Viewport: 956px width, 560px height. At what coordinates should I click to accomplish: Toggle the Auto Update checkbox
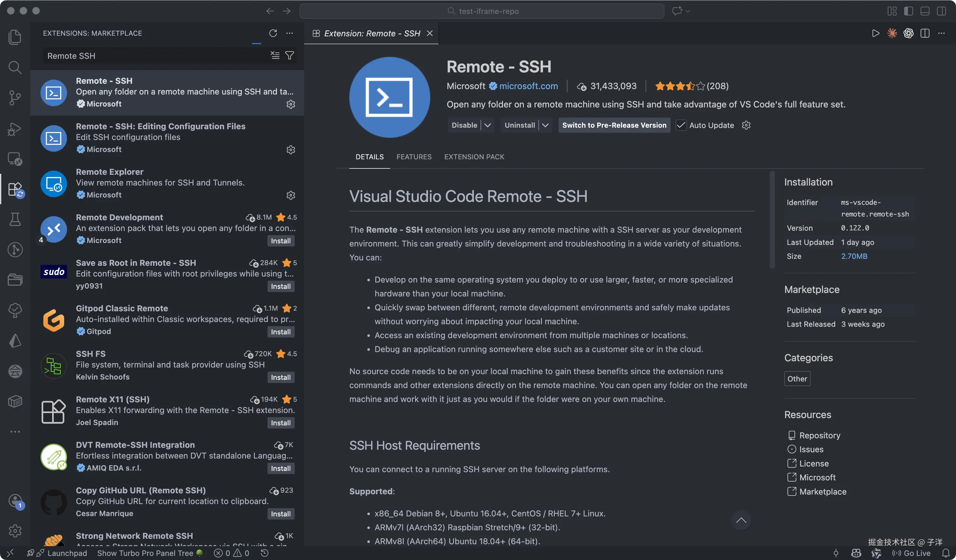pyautogui.click(x=681, y=125)
